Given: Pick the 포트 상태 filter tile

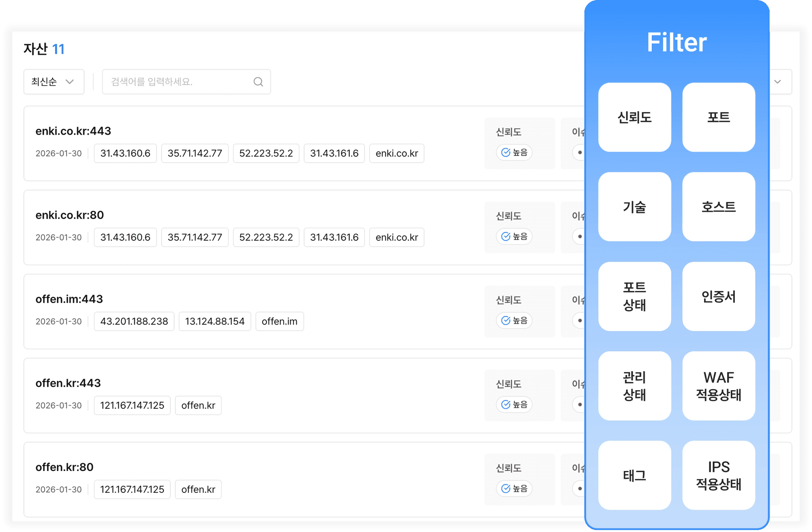Looking at the screenshot, I should [x=634, y=296].
